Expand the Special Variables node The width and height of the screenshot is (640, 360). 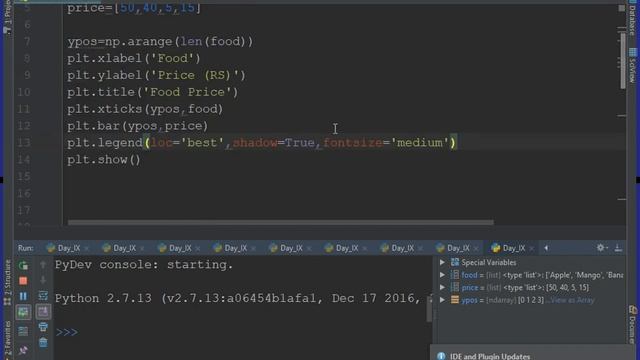[x=442, y=262]
